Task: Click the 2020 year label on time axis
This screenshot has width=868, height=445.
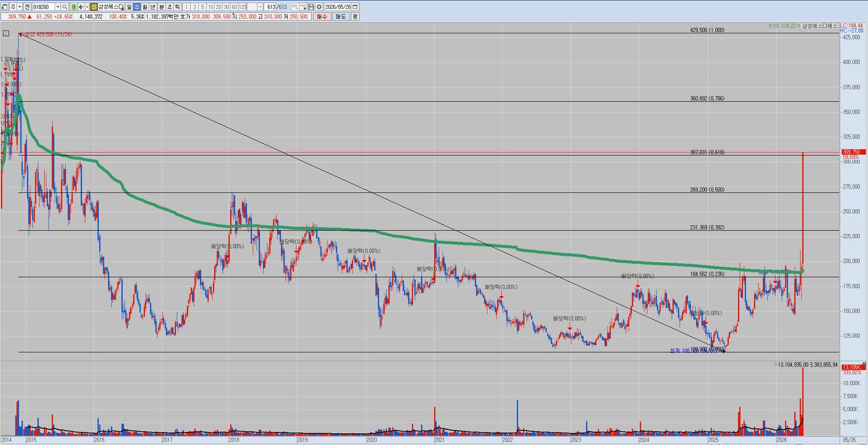Action: pyautogui.click(x=371, y=440)
